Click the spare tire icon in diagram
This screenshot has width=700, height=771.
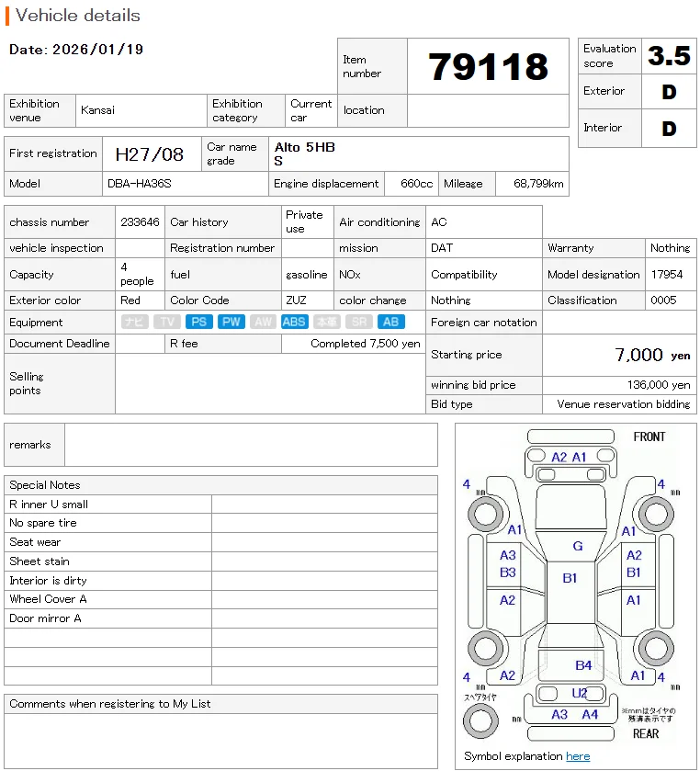click(x=480, y=721)
